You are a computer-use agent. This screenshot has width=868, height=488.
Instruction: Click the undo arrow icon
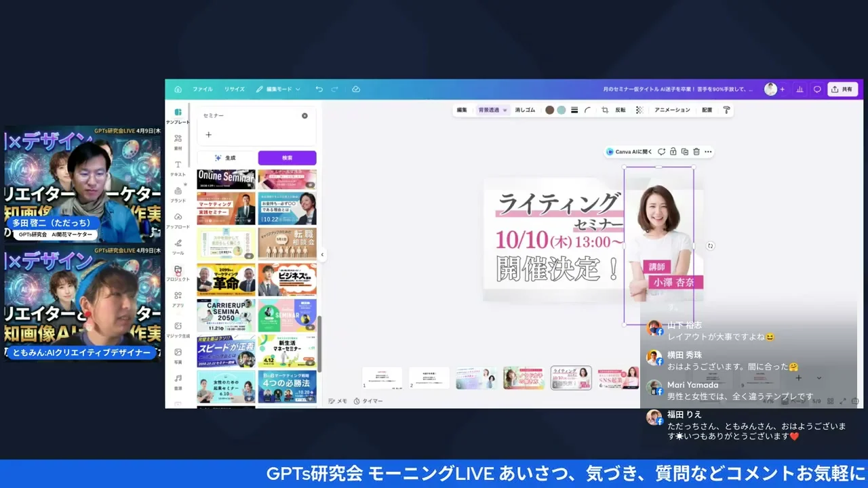[319, 89]
